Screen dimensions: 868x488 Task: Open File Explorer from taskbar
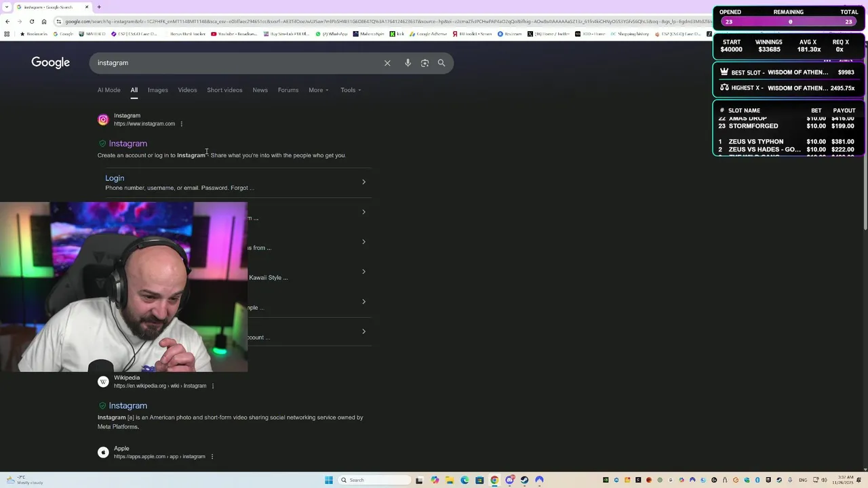(450, 480)
